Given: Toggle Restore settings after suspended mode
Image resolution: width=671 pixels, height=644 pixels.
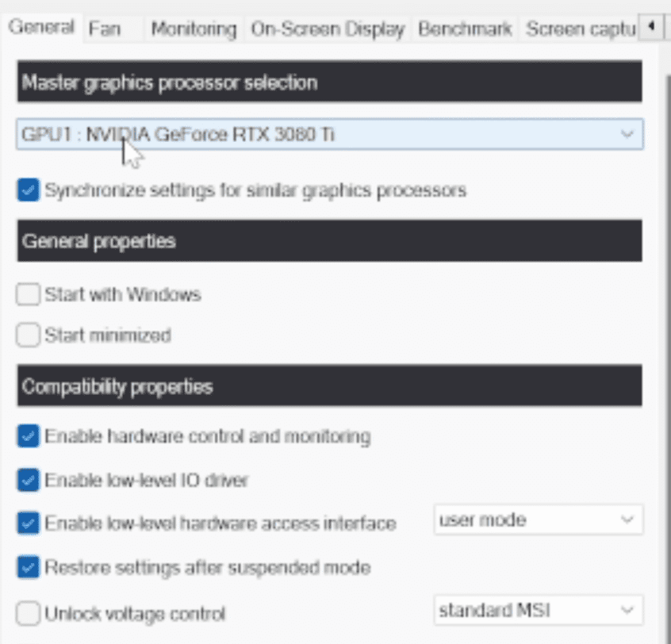Looking at the screenshot, I should coord(29,567).
